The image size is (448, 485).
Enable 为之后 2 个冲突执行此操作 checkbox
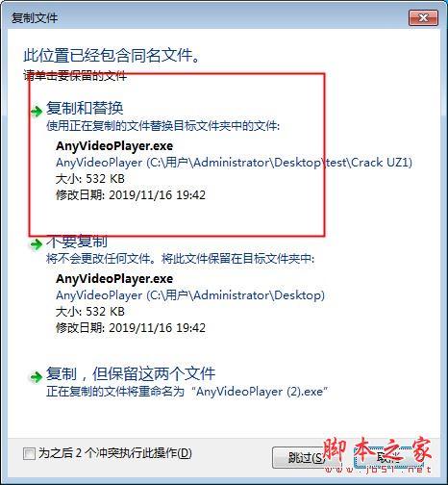click(x=29, y=453)
